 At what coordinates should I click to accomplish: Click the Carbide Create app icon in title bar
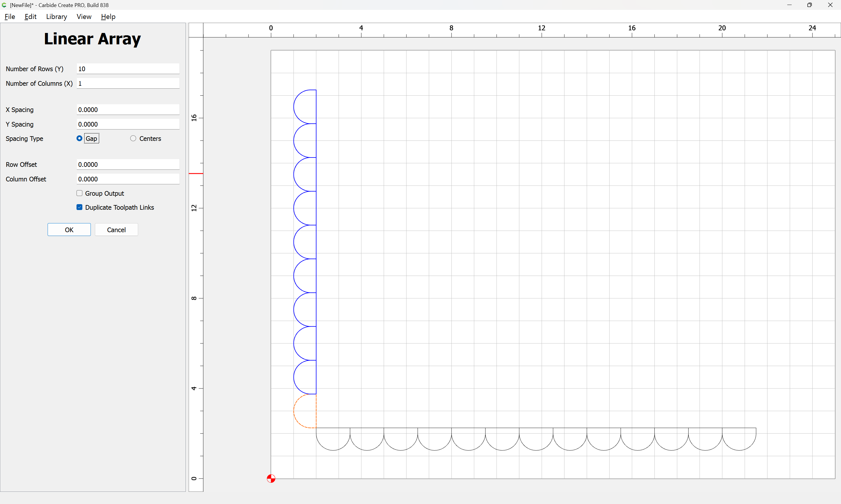4,5
